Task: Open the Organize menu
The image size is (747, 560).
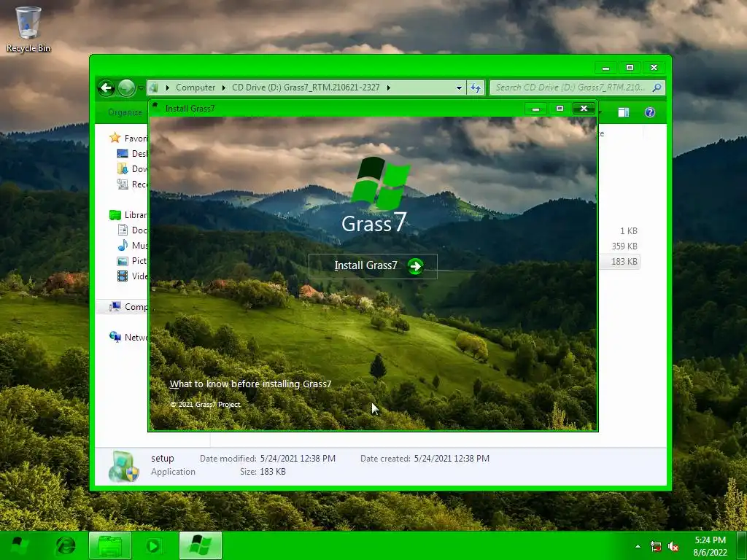Action: pos(125,112)
